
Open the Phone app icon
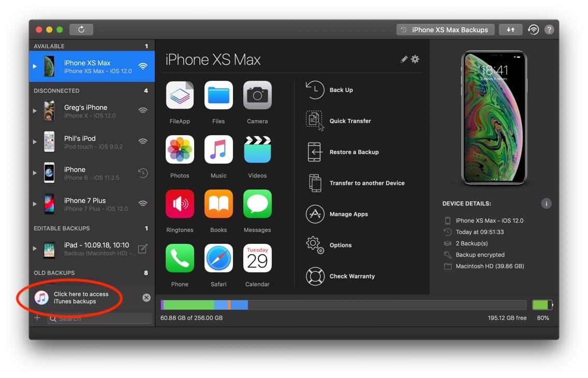180,258
